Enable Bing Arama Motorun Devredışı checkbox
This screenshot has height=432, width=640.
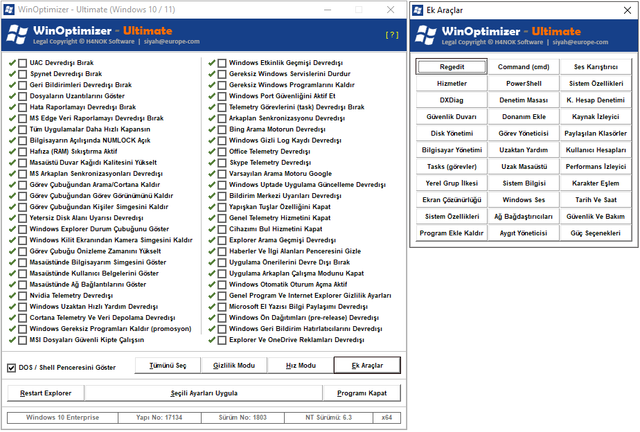pos(222,129)
